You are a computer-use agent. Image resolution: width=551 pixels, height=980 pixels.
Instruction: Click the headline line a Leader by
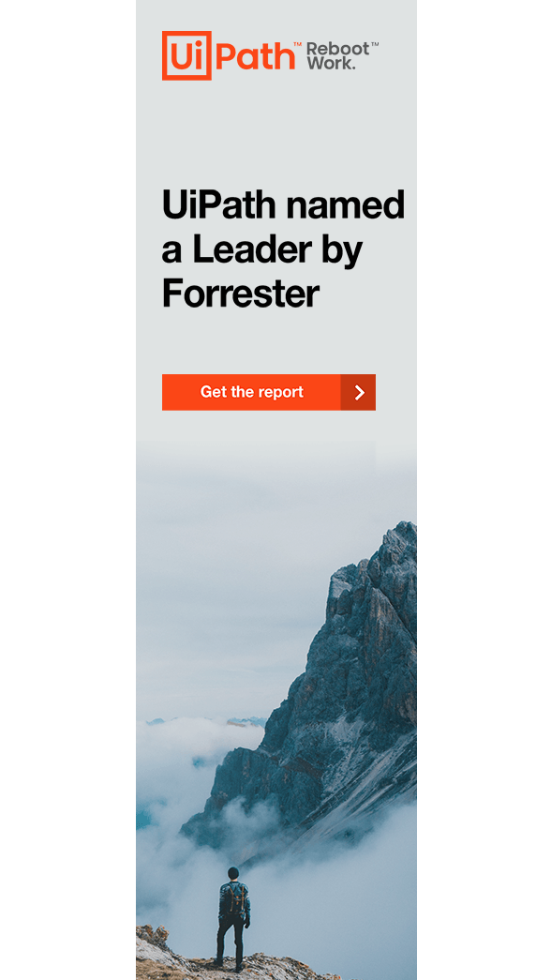(261, 249)
